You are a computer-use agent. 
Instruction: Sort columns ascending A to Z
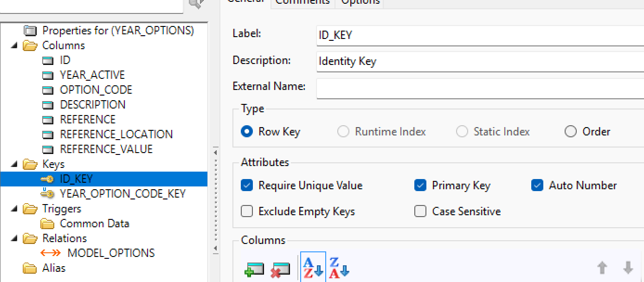(x=313, y=267)
